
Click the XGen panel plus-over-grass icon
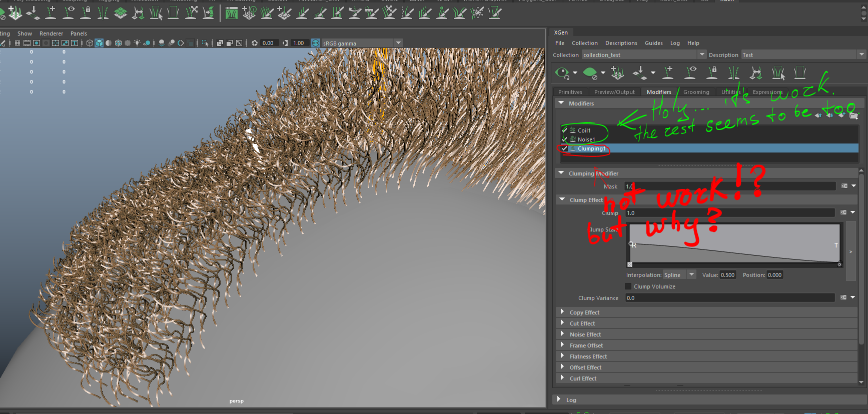coord(617,73)
